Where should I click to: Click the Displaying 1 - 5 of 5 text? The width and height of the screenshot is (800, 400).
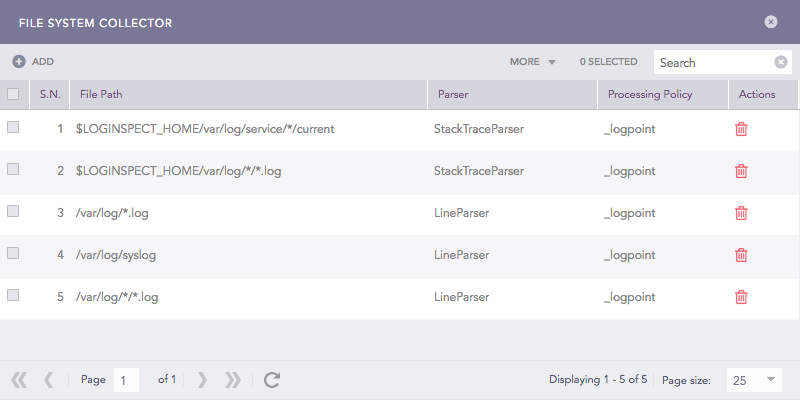click(x=598, y=380)
